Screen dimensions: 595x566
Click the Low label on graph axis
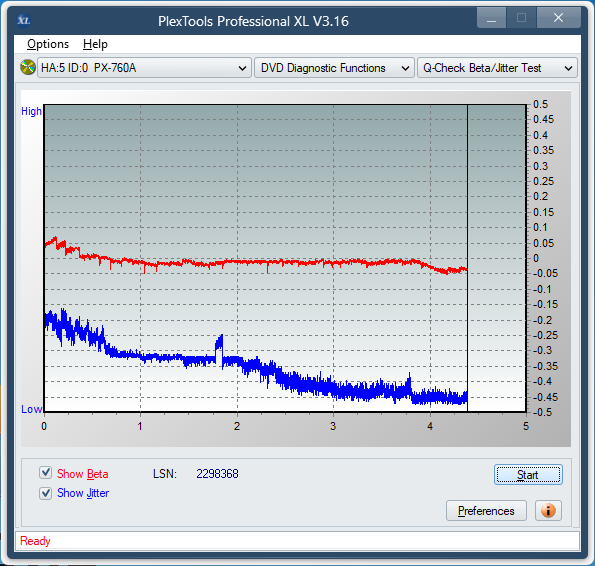pyautogui.click(x=31, y=409)
